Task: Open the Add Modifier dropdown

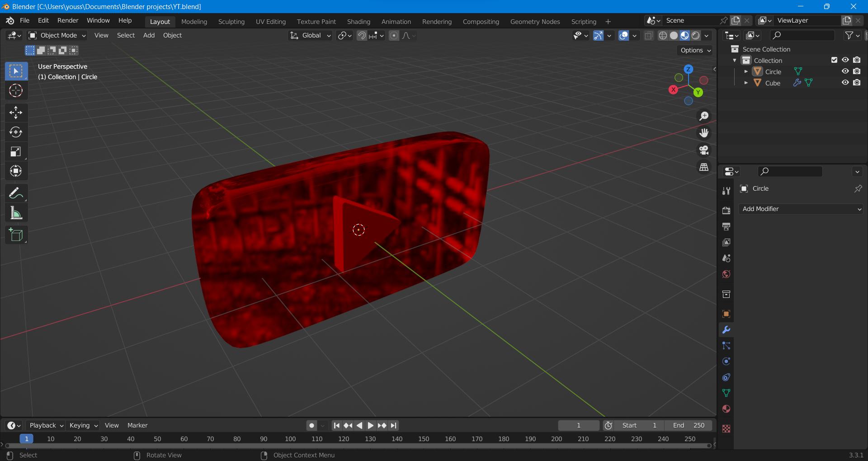Action: pos(801,209)
